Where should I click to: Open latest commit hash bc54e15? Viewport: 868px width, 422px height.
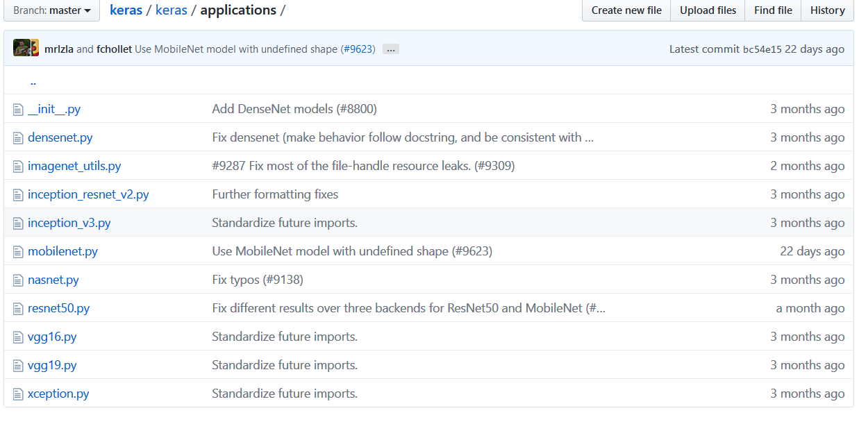coord(762,49)
